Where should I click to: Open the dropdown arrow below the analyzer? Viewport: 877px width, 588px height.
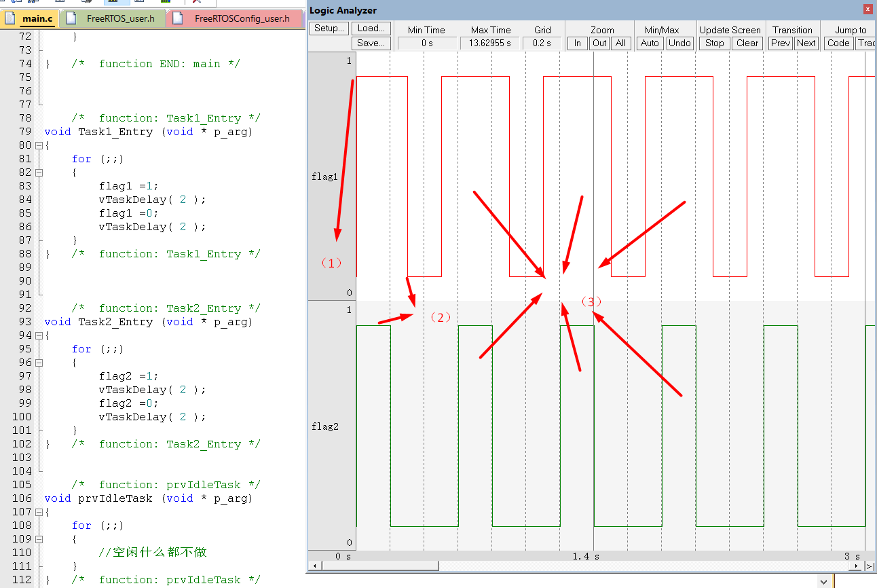click(824, 581)
